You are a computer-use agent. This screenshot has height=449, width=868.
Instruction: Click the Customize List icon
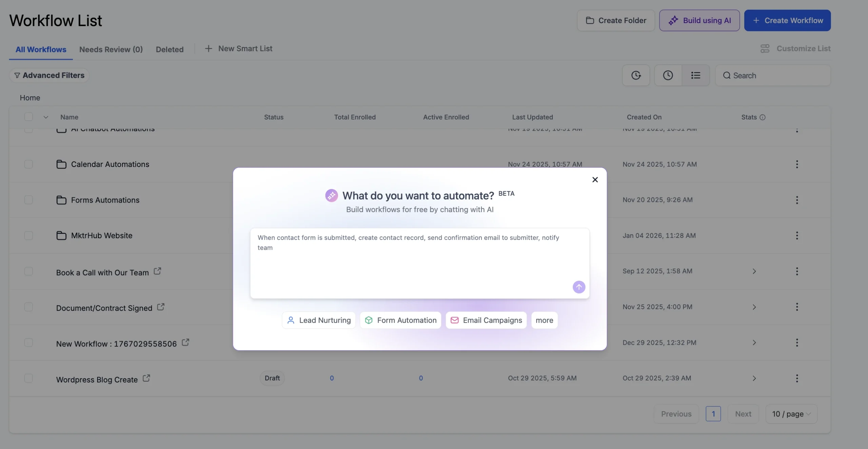pos(765,49)
